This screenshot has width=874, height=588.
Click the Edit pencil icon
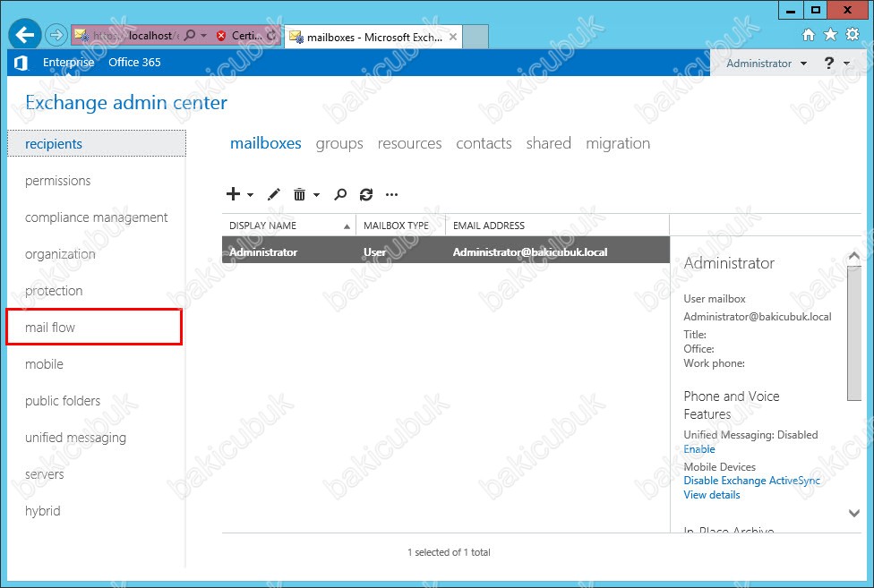pyautogui.click(x=274, y=194)
